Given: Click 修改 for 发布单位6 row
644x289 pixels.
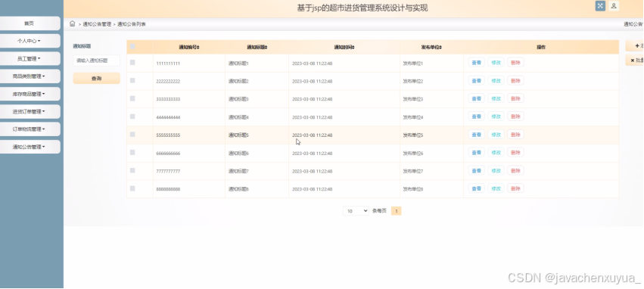Looking at the screenshot, I should (496, 152).
